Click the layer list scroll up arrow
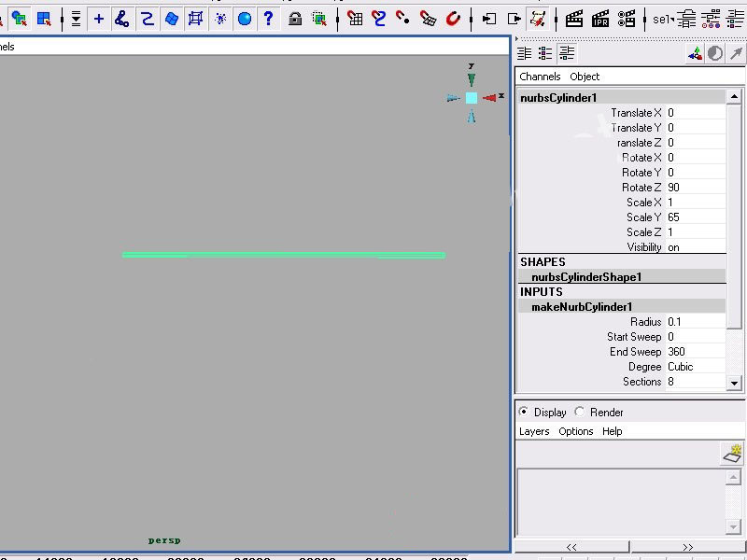The image size is (747, 560). [x=733, y=477]
